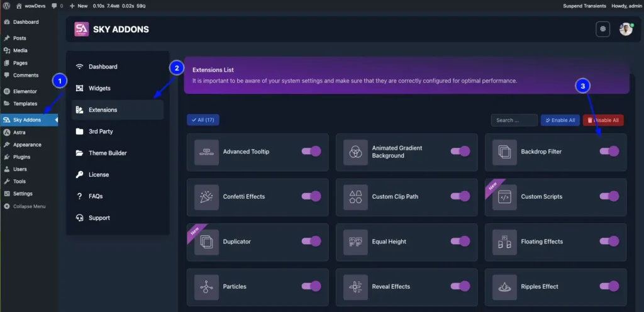The width and height of the screenshot is (644, 312).
Task: Open the Howdy, admin account menu
Action: [626, 6]
